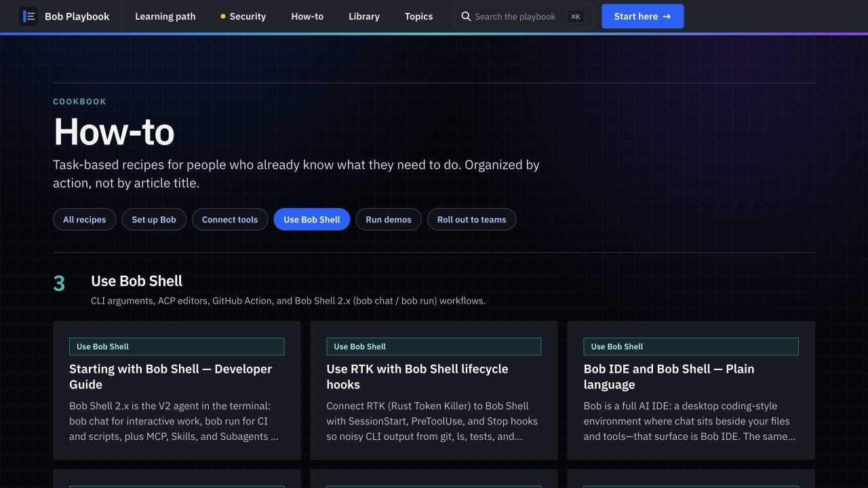Select the Set up Bob filter

154,220
